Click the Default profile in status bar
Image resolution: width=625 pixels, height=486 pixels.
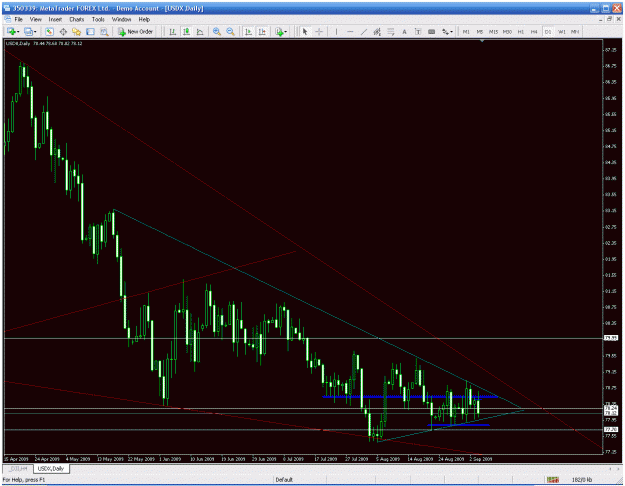coord(284,480)
